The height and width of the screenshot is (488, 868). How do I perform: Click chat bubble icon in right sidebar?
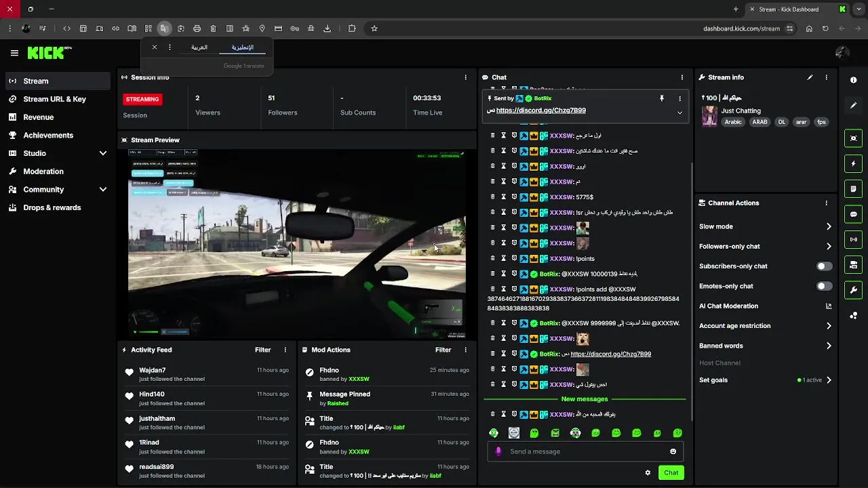coord(853,214)
